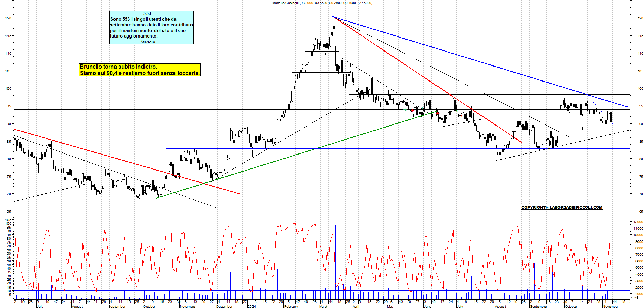The image size is (644, 308).
Task: Select the long green ascending trendline
Action: pos(296,155)
